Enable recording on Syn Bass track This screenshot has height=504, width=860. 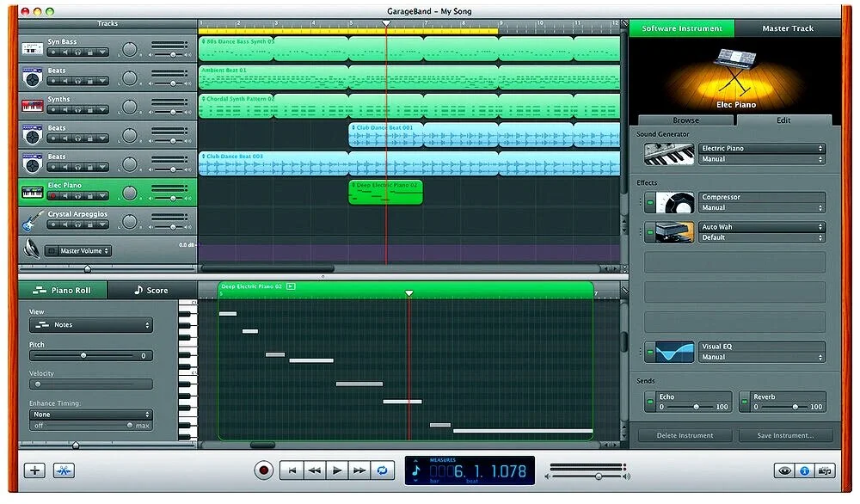coord(52,52)
